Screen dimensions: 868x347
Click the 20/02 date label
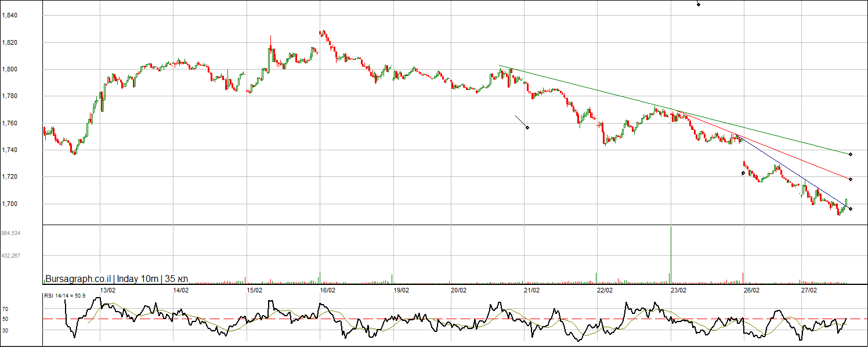[459, 290]
